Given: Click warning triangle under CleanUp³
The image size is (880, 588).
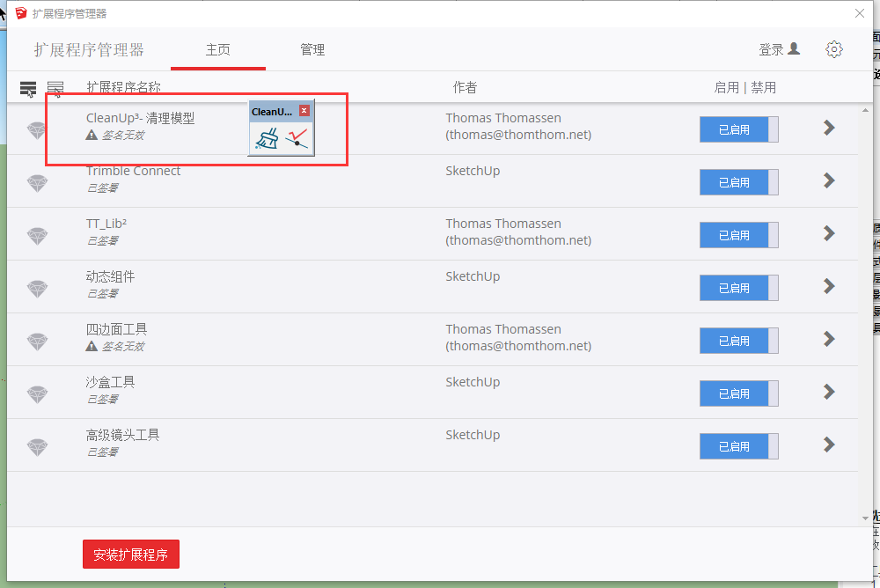Looking at the screenshot, I should 92,135.
